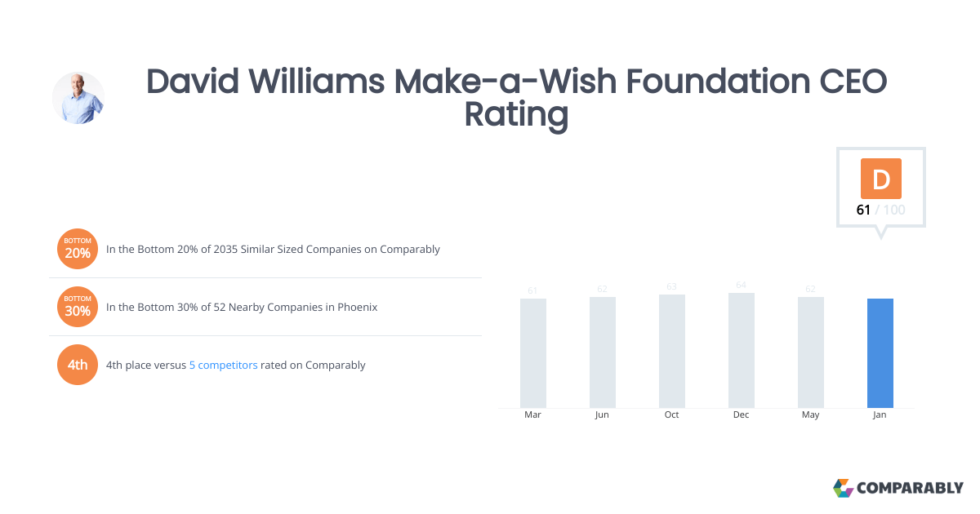Click David Williams profile photo
This screenshot has height=514, width=980.
[78, 98]
